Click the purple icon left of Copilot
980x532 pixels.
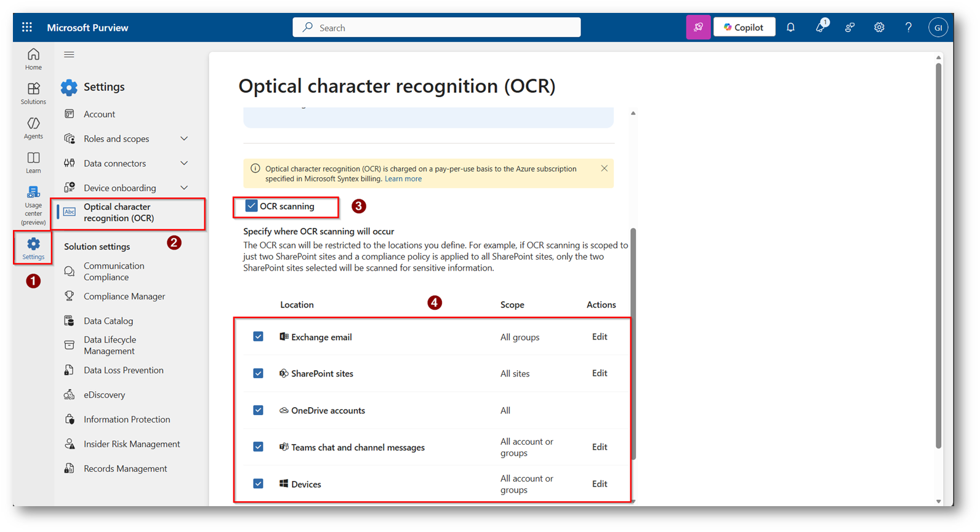pos(698,27)
